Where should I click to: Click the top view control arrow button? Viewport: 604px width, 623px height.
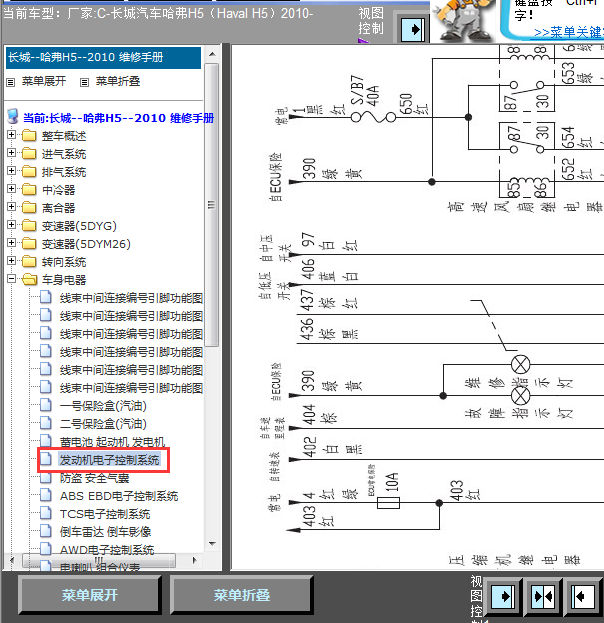pyautogui.click(x=413, y=30)
